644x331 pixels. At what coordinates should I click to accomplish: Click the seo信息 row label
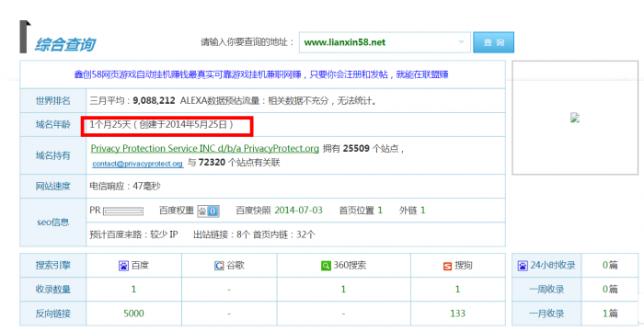pos(53,223)
